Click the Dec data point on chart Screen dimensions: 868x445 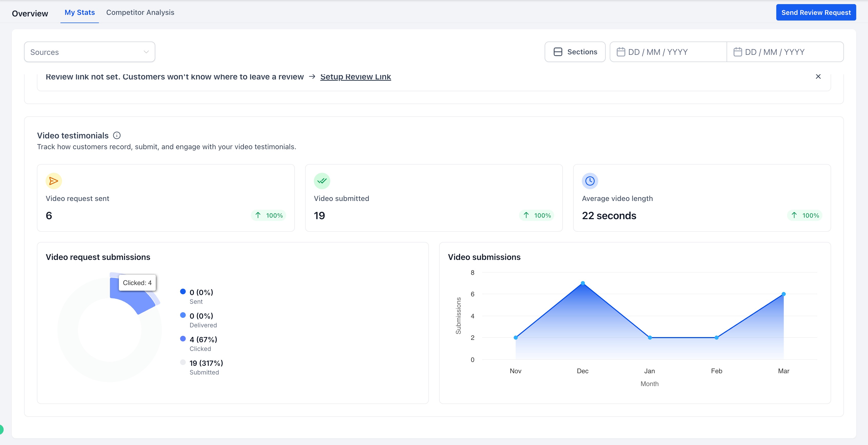(x=583, y=283)
